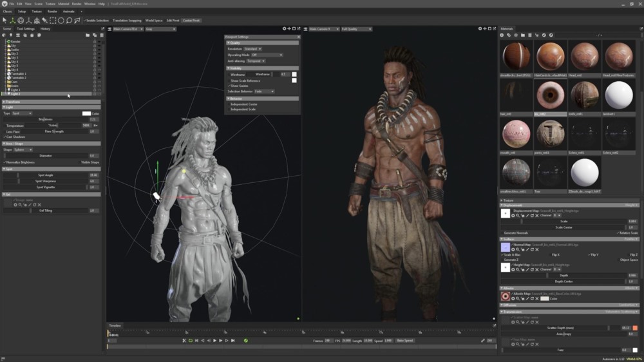Collapse the Gel section
This screenshot has width=644, height=362.
tap(52, 195)
